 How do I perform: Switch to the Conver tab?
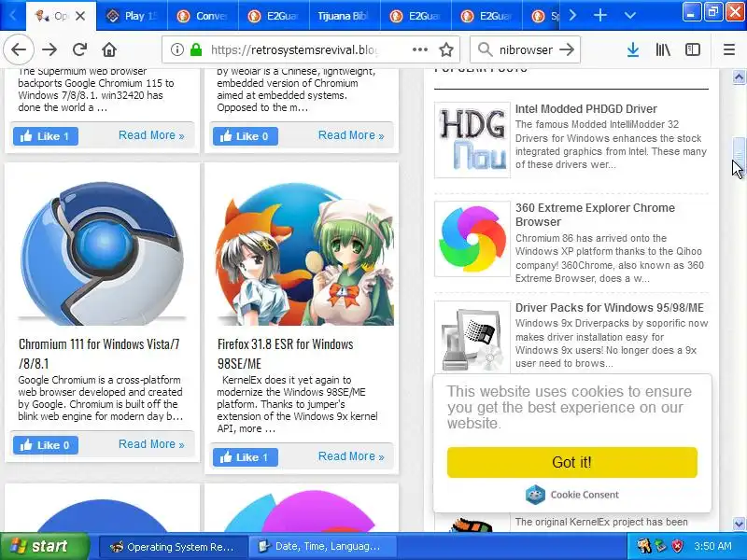[203, 16]
